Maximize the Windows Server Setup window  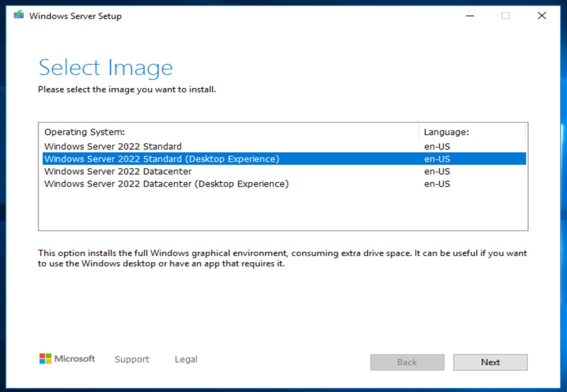point(506,16)
